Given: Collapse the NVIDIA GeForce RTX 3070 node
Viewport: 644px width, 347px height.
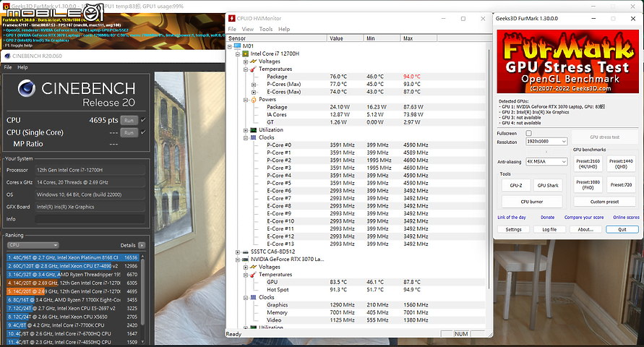Looking at the screenshot, I should coord(238,260).
